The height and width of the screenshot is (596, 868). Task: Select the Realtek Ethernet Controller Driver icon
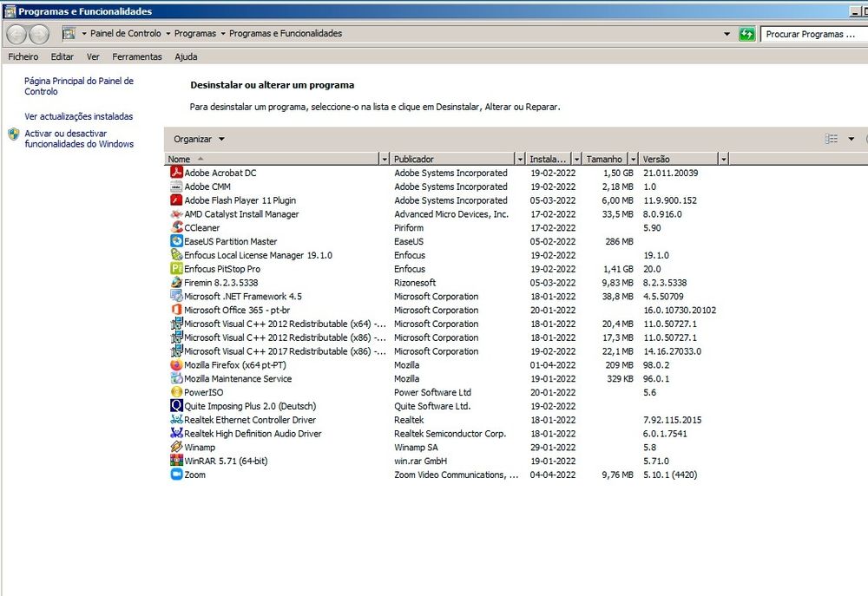coord(176,419)
